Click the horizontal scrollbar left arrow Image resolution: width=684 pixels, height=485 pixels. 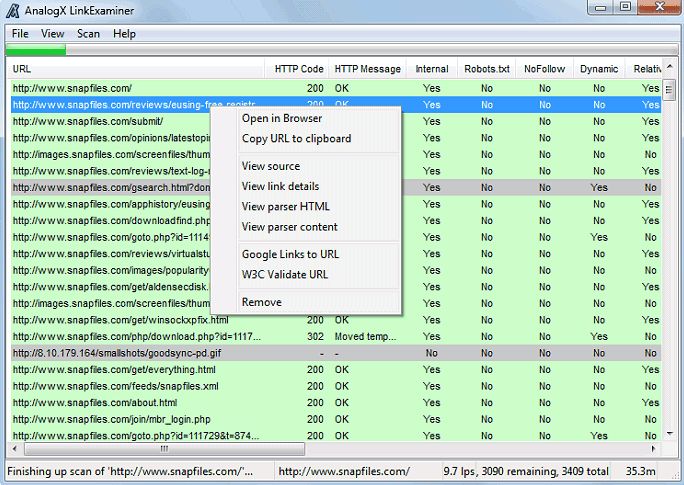pos(15,448)
